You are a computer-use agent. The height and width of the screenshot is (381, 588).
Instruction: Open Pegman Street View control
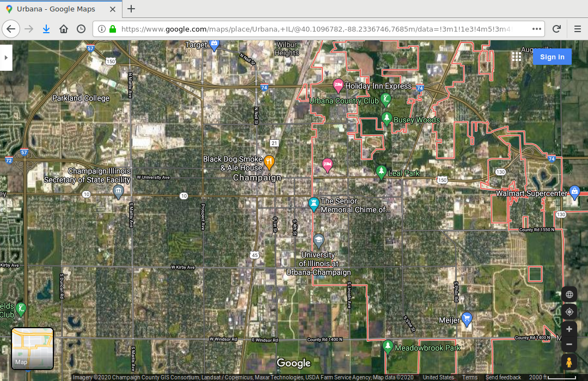569,362
